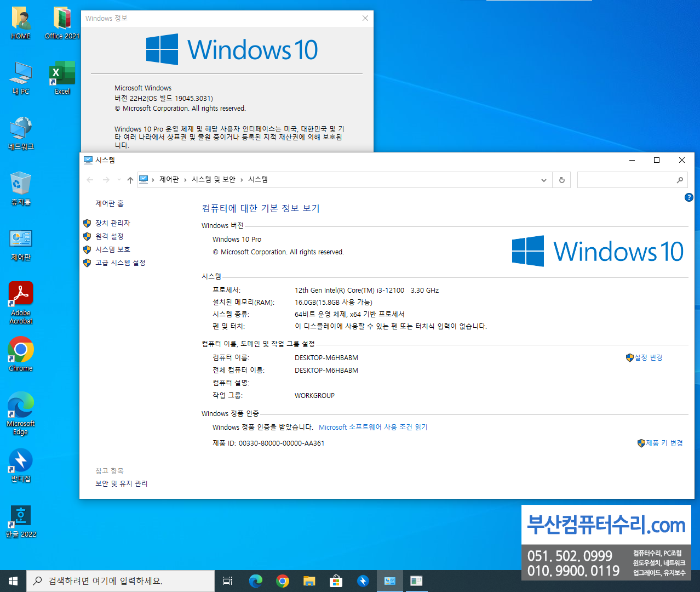Click version 22H2 text in Windows 정보
This screenshot has width=700, height=592.
(x=164, y=99)
